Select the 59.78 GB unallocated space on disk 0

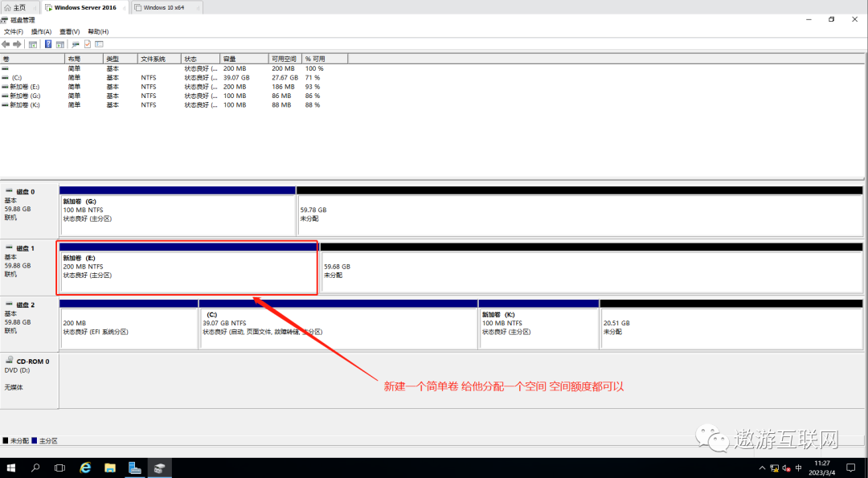[x=579, y=211]
